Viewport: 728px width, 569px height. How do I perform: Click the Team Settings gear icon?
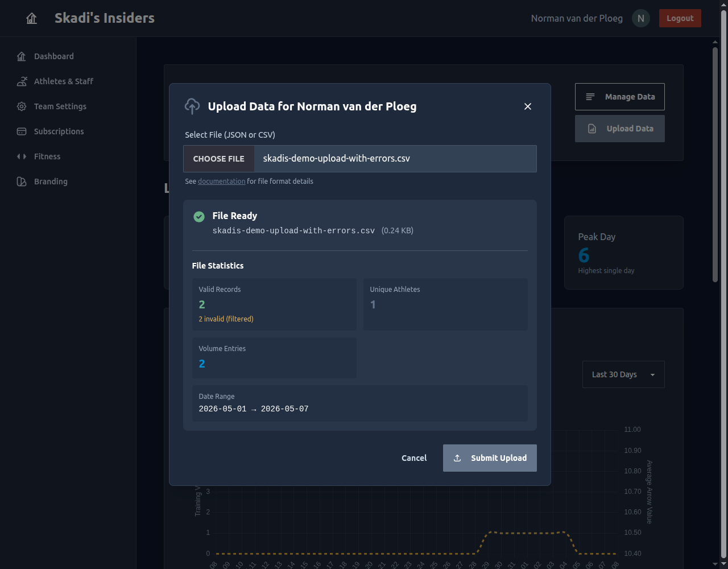(22, 106)
